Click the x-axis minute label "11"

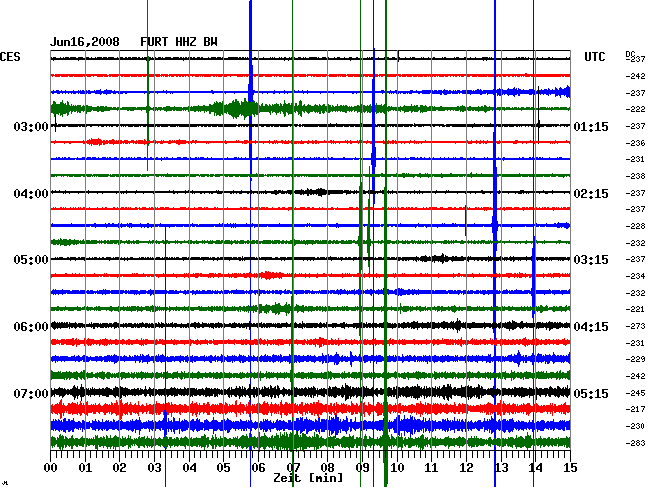pyautogui.click(x=431, y=468)
